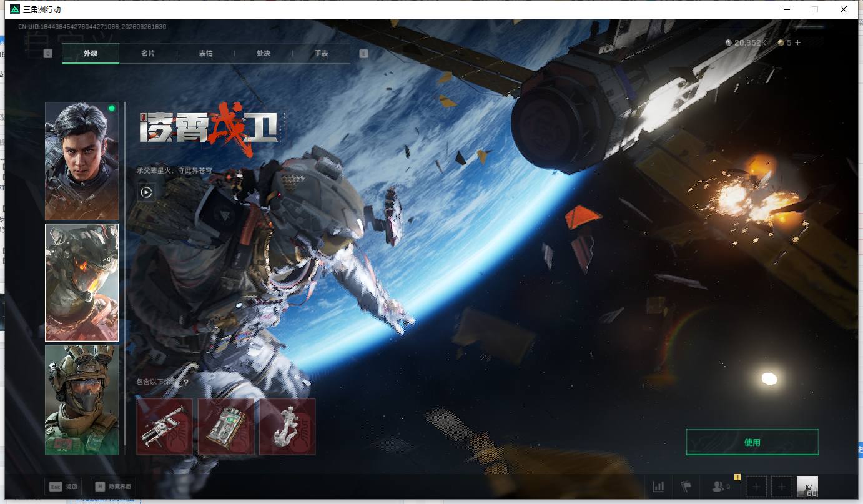Click the plus icon beside gold currency
The height and width of the screenshot is (504, 863).
[x=797, y=42]
